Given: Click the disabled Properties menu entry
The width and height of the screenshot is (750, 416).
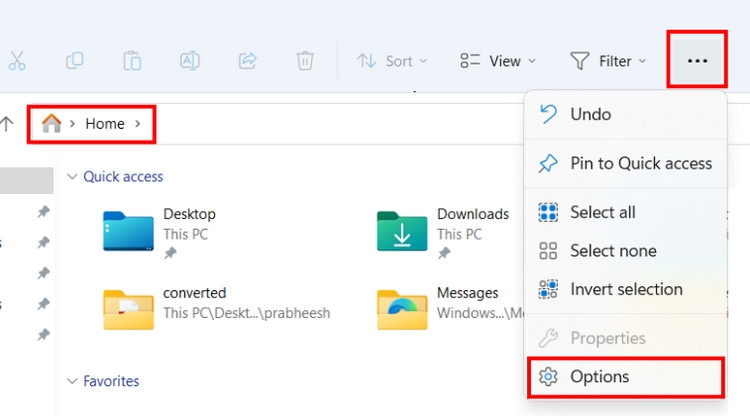Looking at the screenshot, I should (626, 338).
